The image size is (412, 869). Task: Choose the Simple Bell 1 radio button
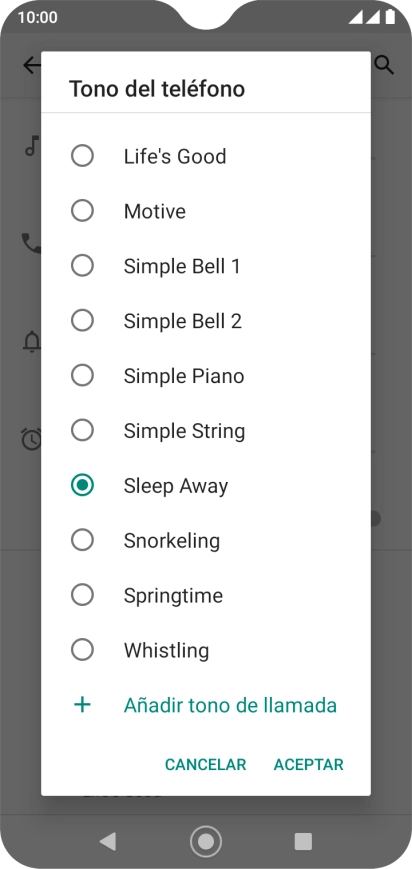82,266
